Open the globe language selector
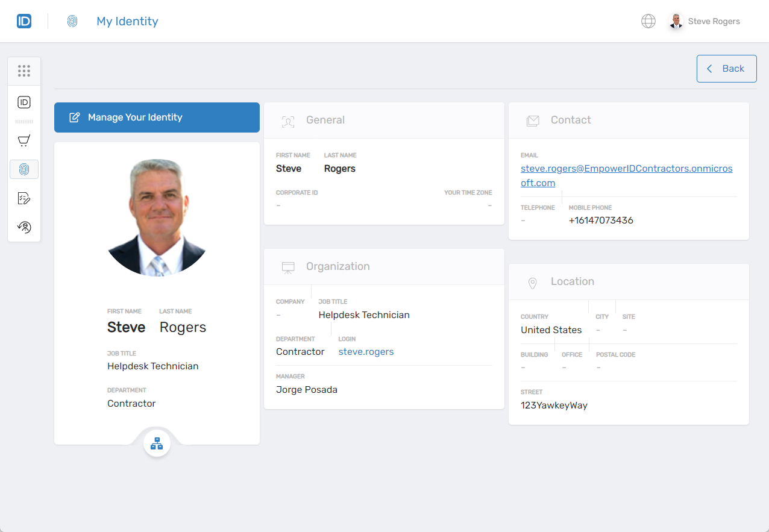 [648, 22]
